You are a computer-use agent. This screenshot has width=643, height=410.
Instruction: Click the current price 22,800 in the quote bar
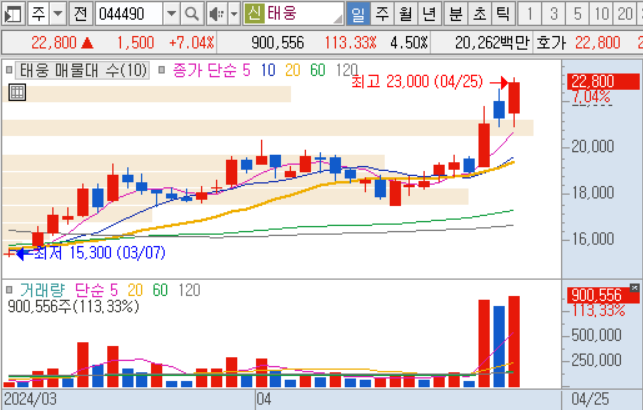[x=54, y=42]
